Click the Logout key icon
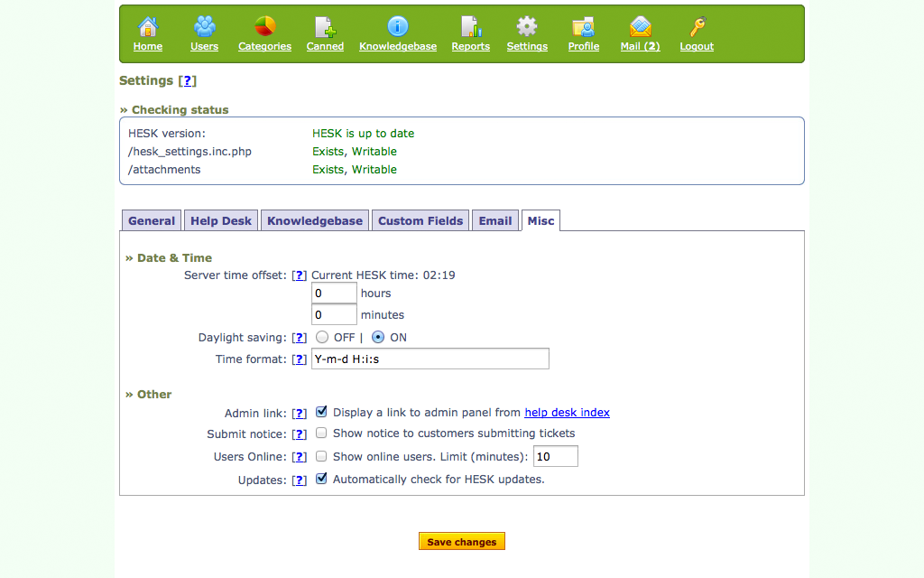This screenshot has width=924, height=578. 697,27
